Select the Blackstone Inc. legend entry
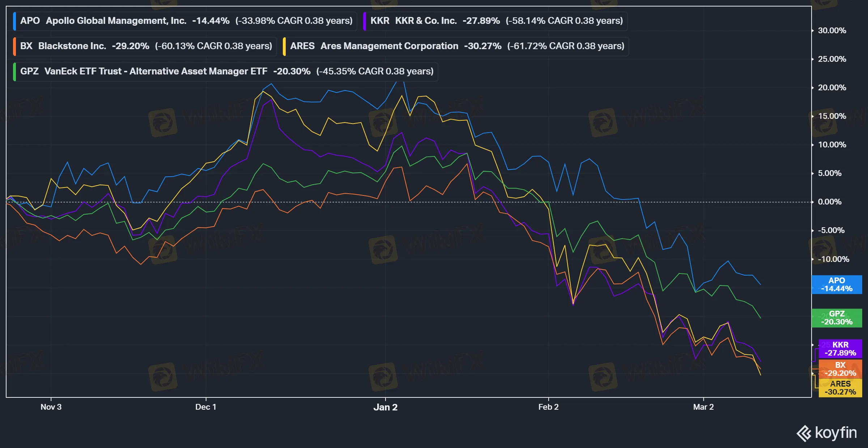The image size is (868, 448). 72,46
